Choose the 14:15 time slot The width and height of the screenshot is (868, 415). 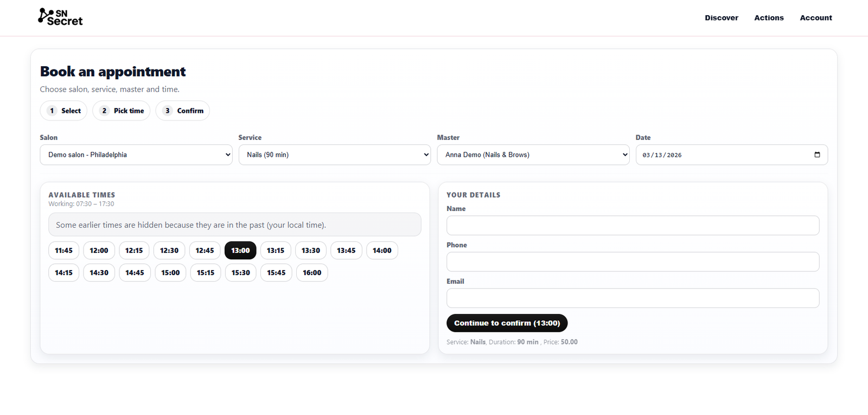(x=64, y=273)
